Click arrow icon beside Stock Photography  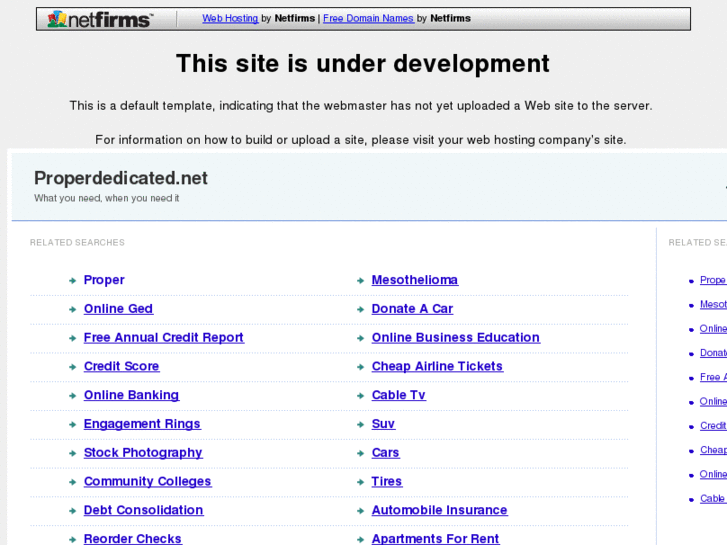point(72,453)
